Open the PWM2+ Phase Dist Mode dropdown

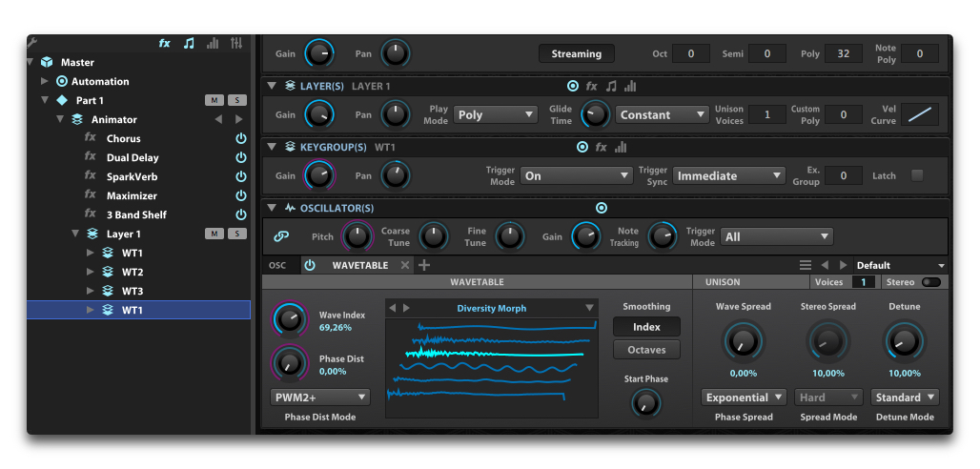click(x=320, y=398)
